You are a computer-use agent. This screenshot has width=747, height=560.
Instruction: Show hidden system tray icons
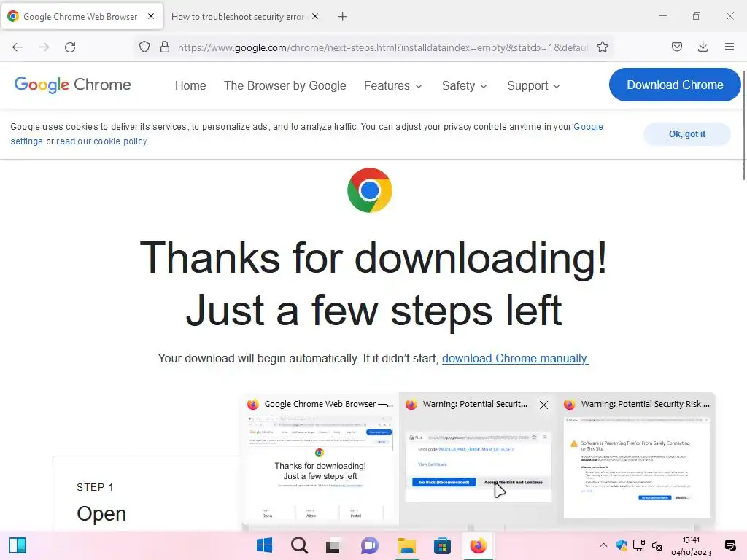pos(603,545)
